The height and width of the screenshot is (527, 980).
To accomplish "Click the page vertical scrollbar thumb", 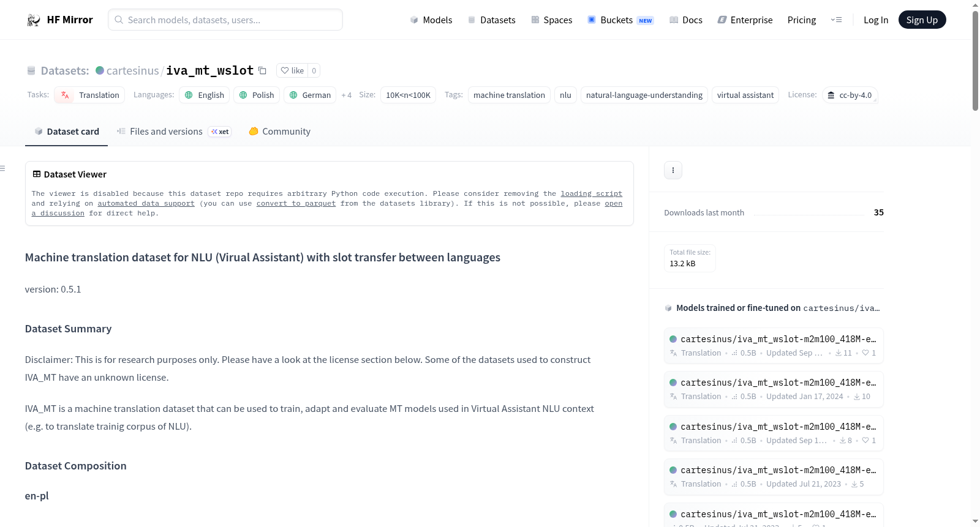I will pos(975,61).
